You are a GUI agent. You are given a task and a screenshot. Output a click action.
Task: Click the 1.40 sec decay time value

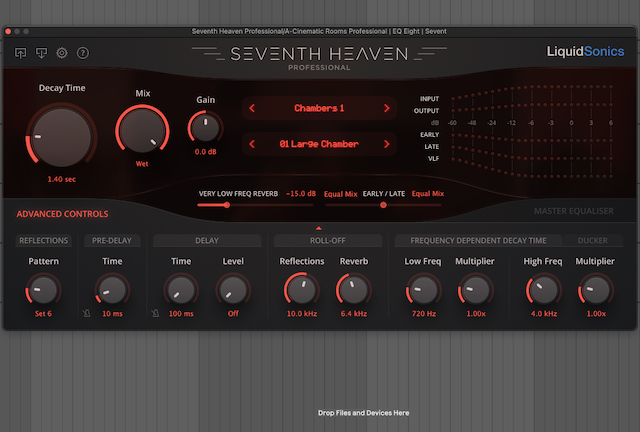[62, 179]
